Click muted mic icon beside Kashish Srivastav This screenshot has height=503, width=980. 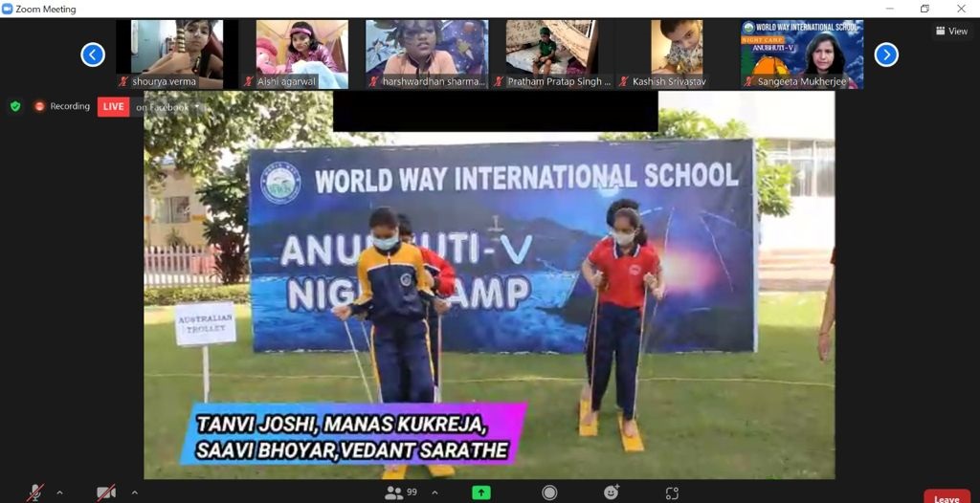coord(624,81)
